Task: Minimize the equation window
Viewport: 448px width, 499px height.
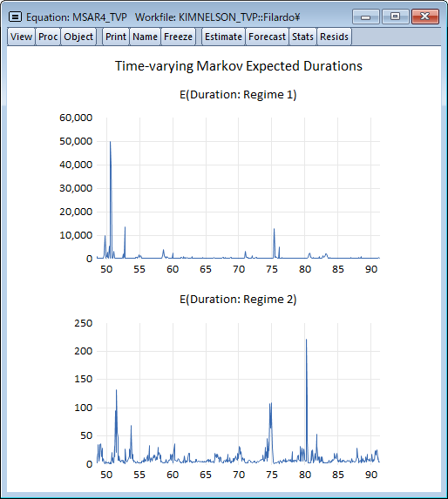Action: [365, 17]
